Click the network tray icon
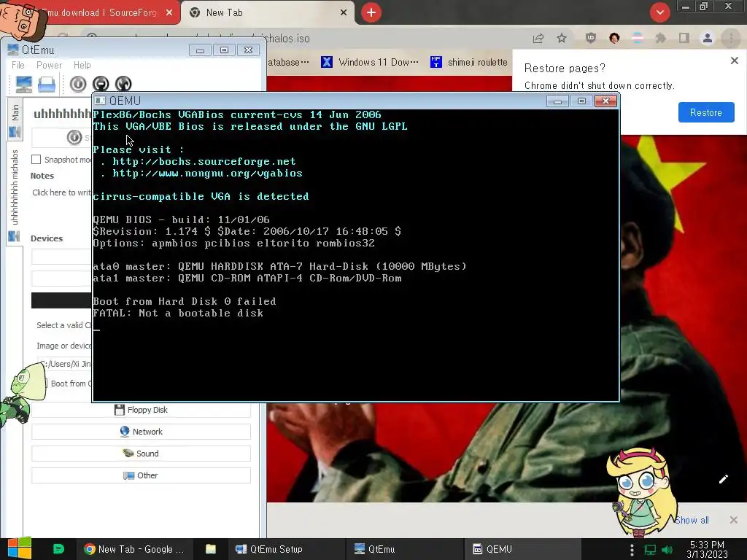This screenshot has height=560, width=747. (x=650, y=550)
